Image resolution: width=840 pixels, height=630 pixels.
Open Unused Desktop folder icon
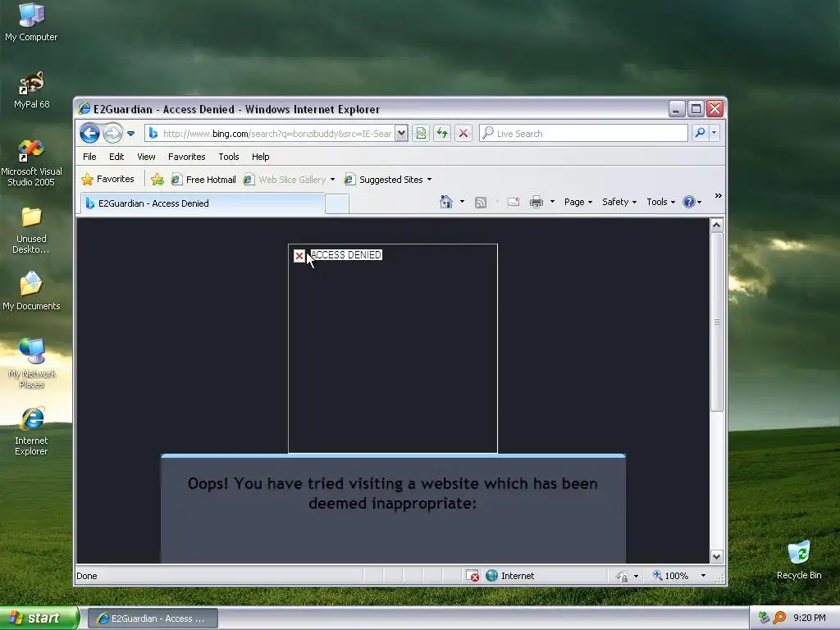click(x=31, y=231)
